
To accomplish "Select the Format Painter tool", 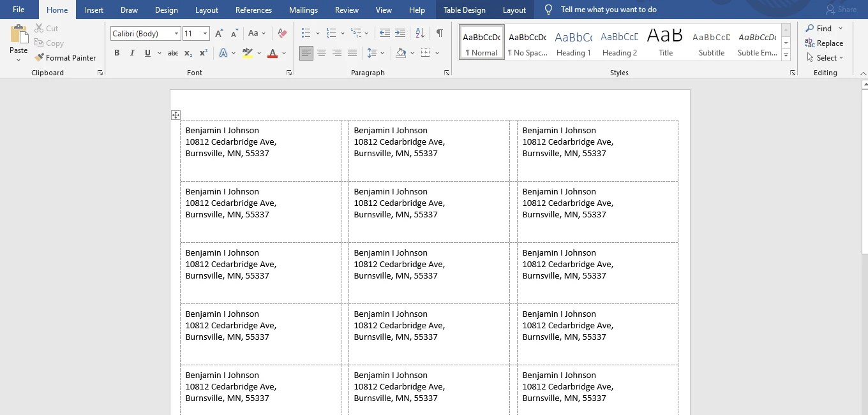I will (x=66, y=57).
